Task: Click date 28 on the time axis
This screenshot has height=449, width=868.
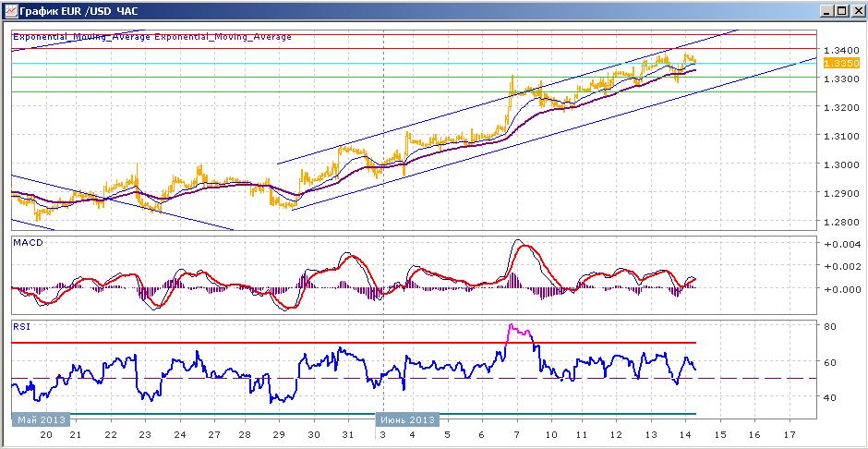Action: pos(245,434)
